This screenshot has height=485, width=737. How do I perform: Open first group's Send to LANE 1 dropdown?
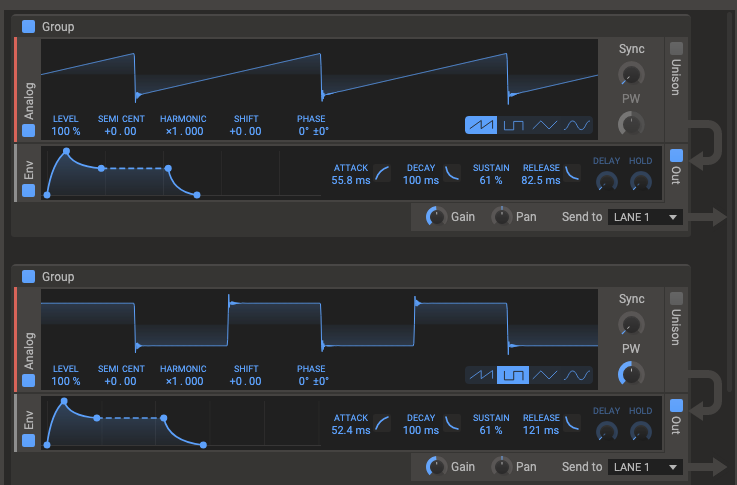pyautogui.click(x=645, y=217)
